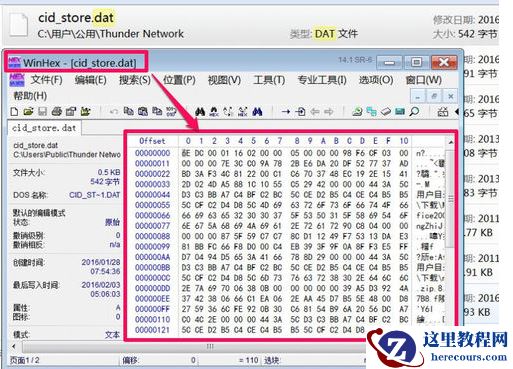The image size is (513, 369).
Task: Click the 页面1 / 2 status bar entry
Action: click(25, 360)
